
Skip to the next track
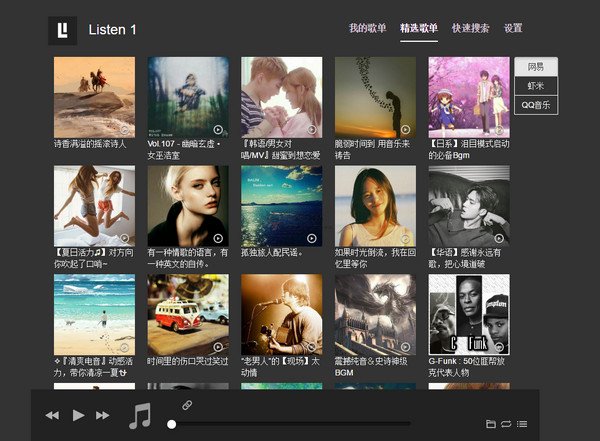pyautogui.click(x=103, y=415)
